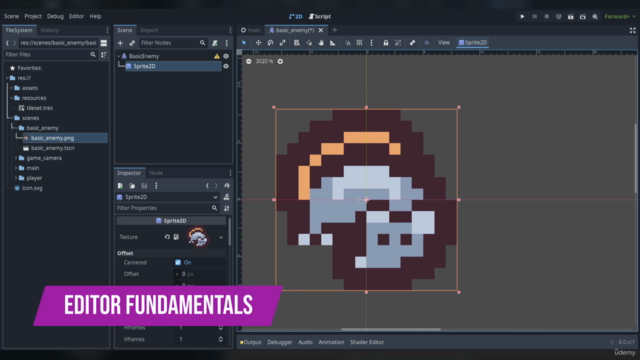This screenshot has width=640, height=360.
Task: Open the Project menu
Action: [x=33, y=16]
